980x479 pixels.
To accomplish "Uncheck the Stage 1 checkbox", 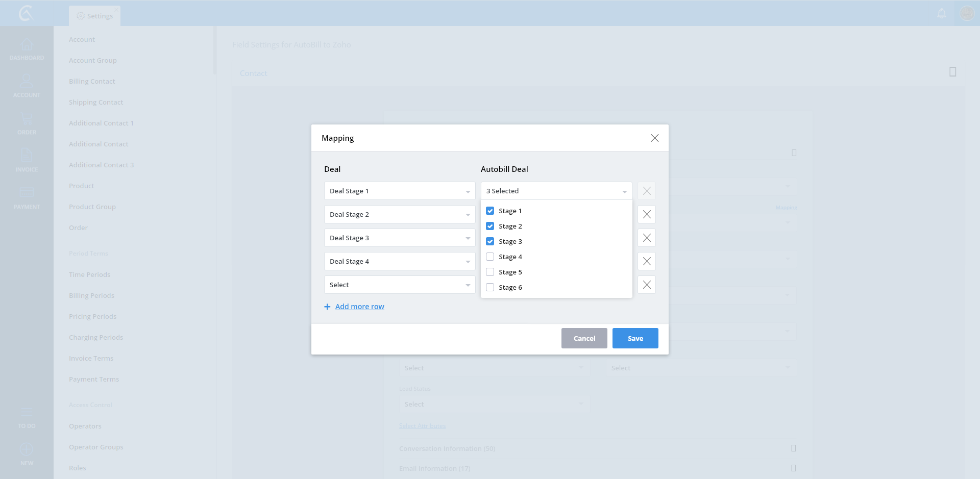I will pos(490,211).
